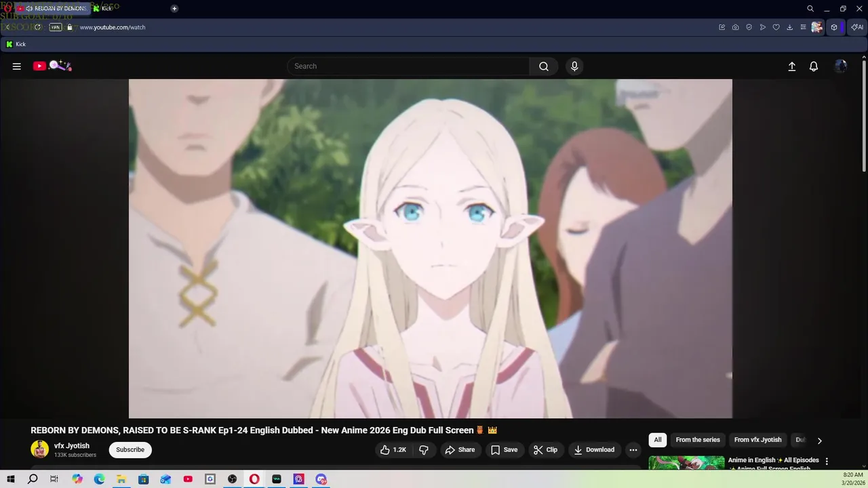868x488 pixels.
Task: Open the browser profile picture in toolbar
Action: coord(817,27)
